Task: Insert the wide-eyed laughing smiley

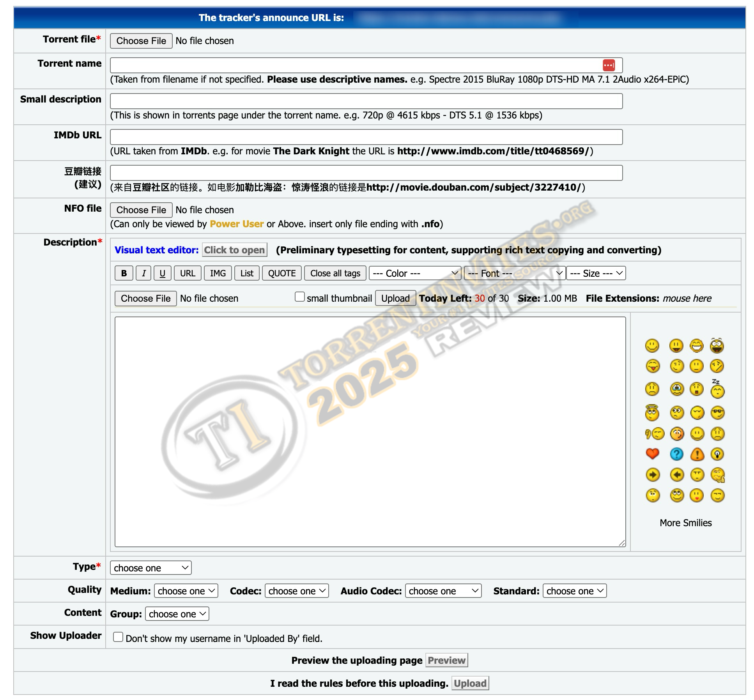Action: click(x=717, y=345)
